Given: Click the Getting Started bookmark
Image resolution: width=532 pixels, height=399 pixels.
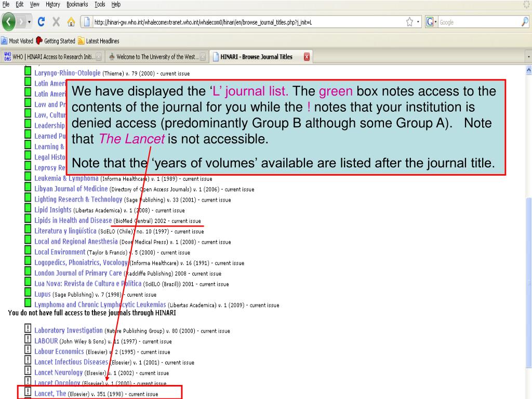Looking at the screenshot, I should point(56,41).
